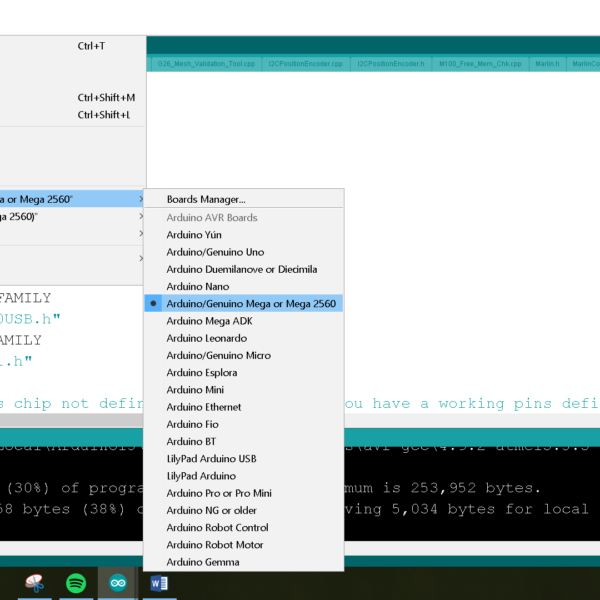Click 'Arduino AVR Boards' header label
This screenshot has width=600, height=600.
(x=212, y=217)
